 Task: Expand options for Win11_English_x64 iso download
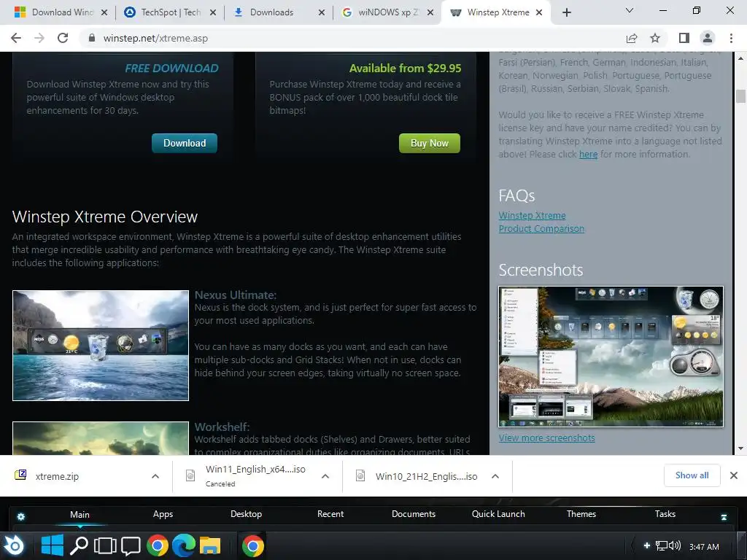[x=325, y=476]
